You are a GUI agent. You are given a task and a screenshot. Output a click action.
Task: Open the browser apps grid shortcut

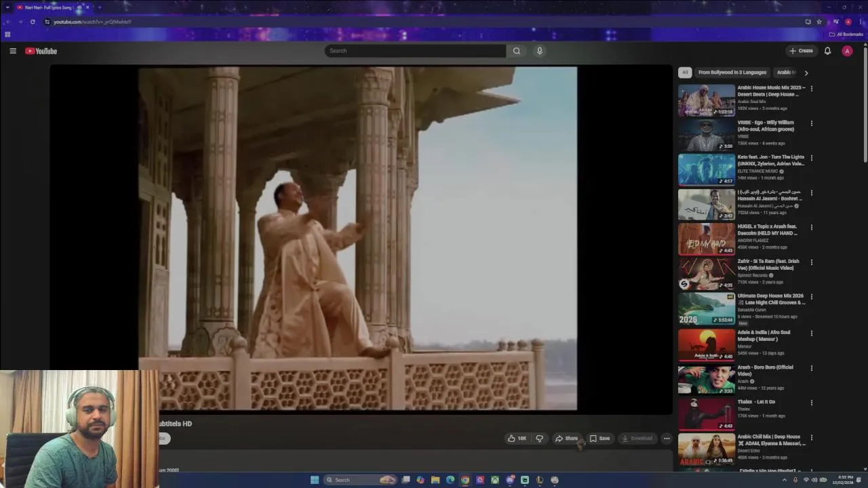tap(7, 34)
